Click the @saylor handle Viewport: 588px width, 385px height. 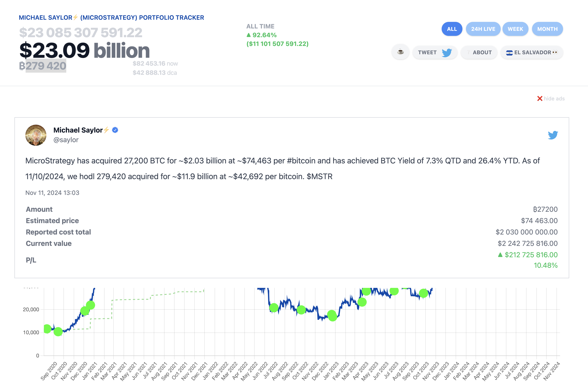coord(66,140)
